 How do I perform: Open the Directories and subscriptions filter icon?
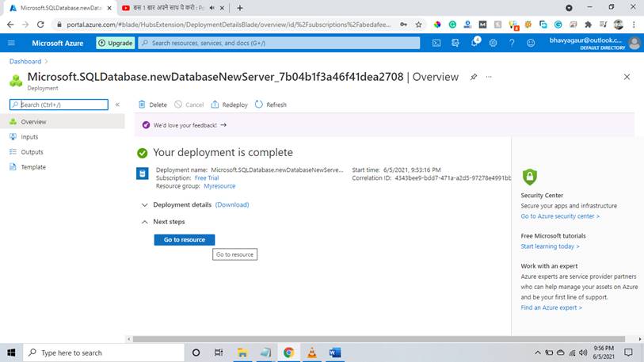pyautogui.click(x=455, y=43)
